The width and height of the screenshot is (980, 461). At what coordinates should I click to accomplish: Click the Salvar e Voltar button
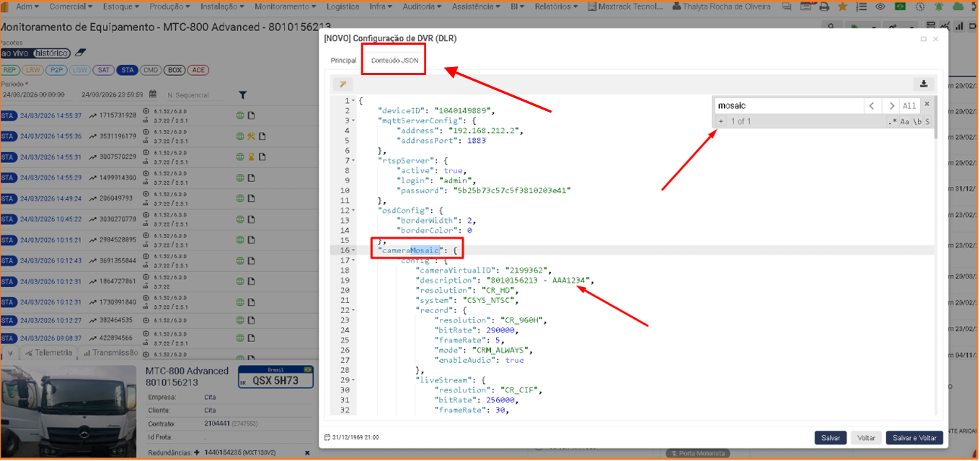pos(914,438)
